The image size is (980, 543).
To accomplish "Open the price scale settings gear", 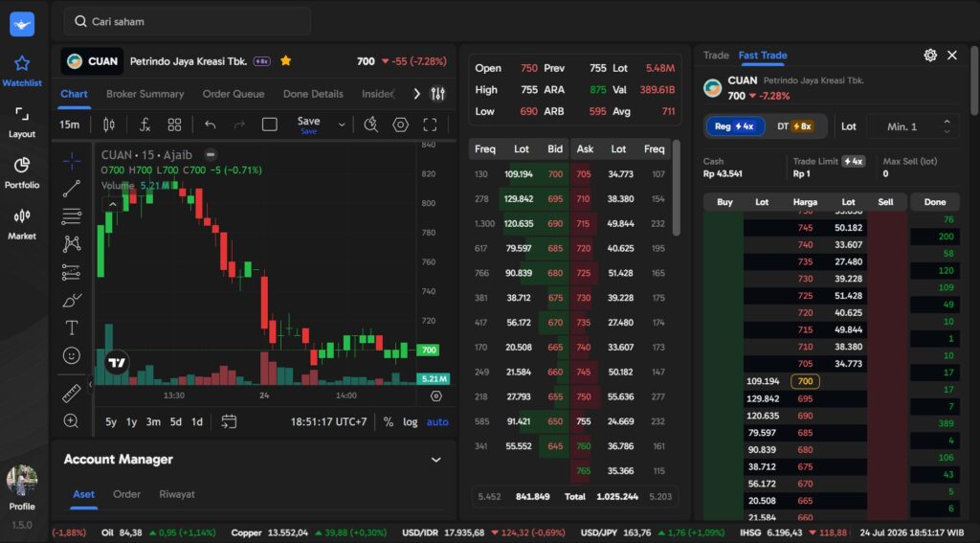I will click(436, 396).
